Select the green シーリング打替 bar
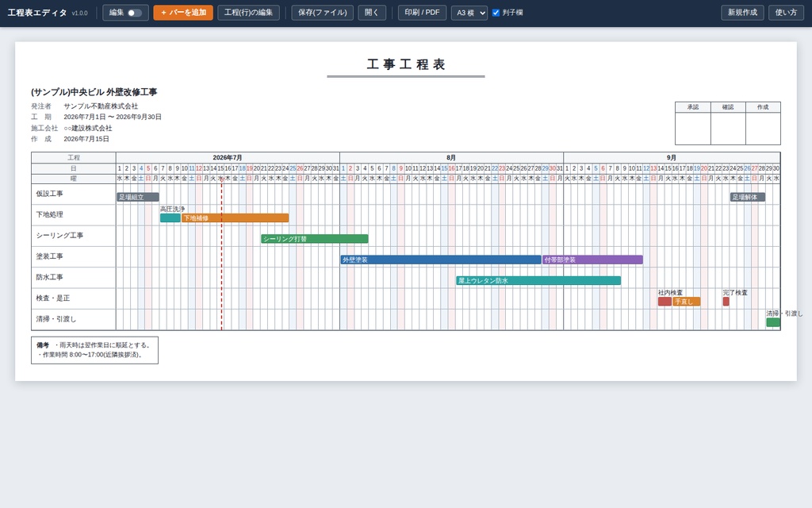The image size is (812, 508). [315, 239]
